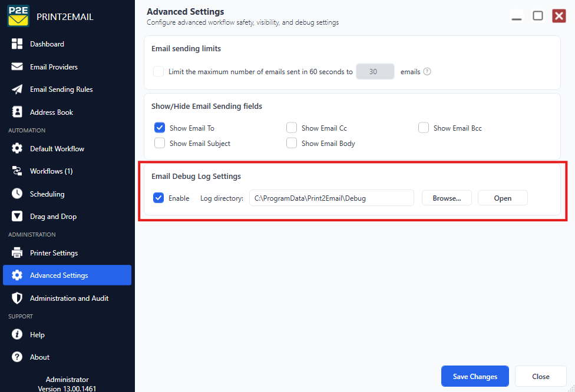Click the Administration and Audit shield icon
Image resolution: width=575 pixels, height=392 pixels.
[17, 298]
